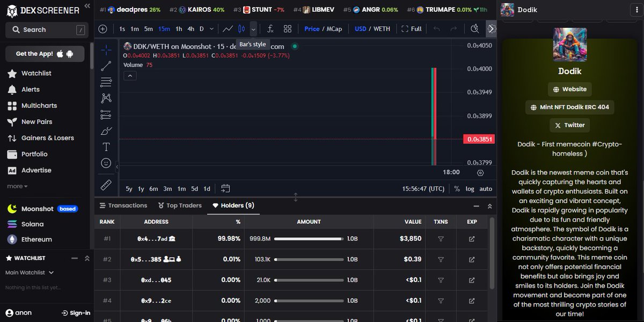Open explorer link for holder #2

coord(472,259)
